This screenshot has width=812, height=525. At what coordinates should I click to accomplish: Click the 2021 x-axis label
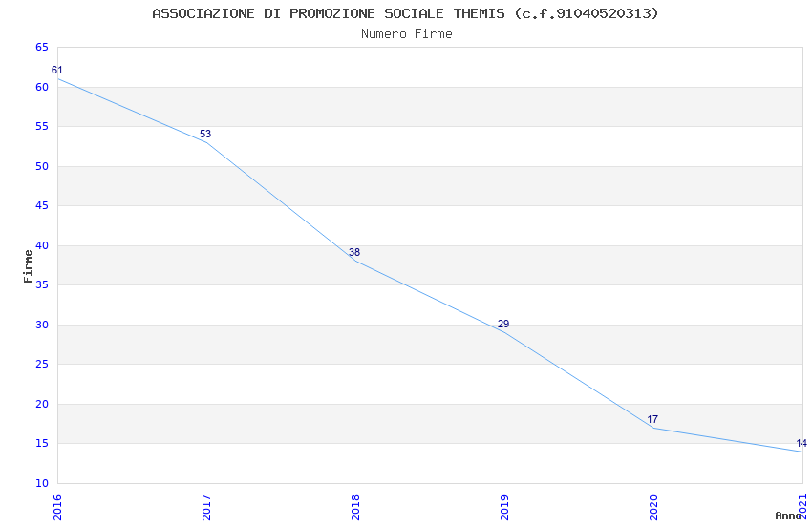click(803, 508)
